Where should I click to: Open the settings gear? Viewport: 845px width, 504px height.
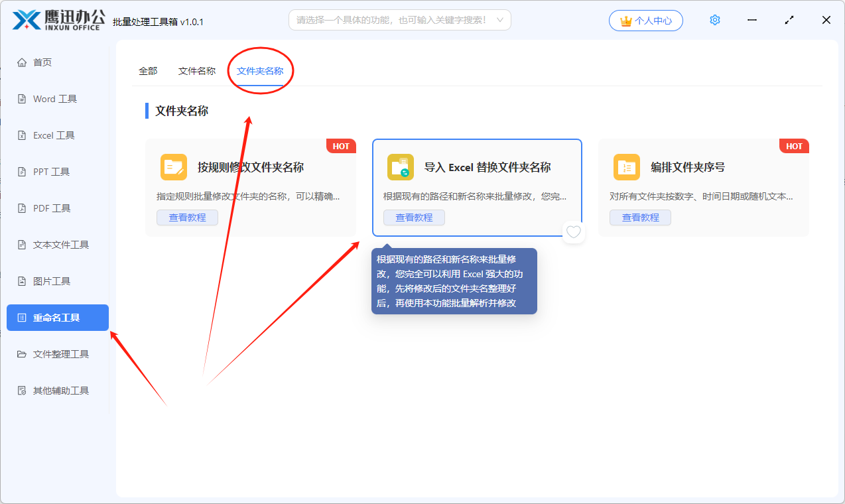coord(714,19)
